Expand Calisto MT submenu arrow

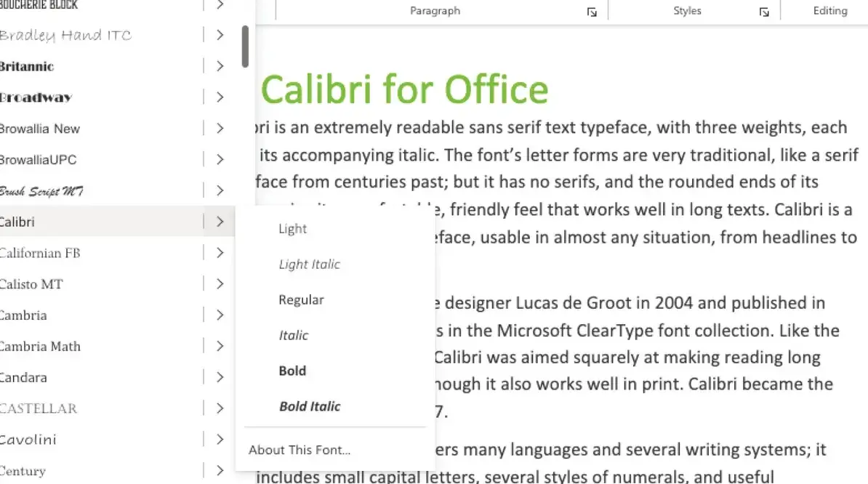click(220, 283)
